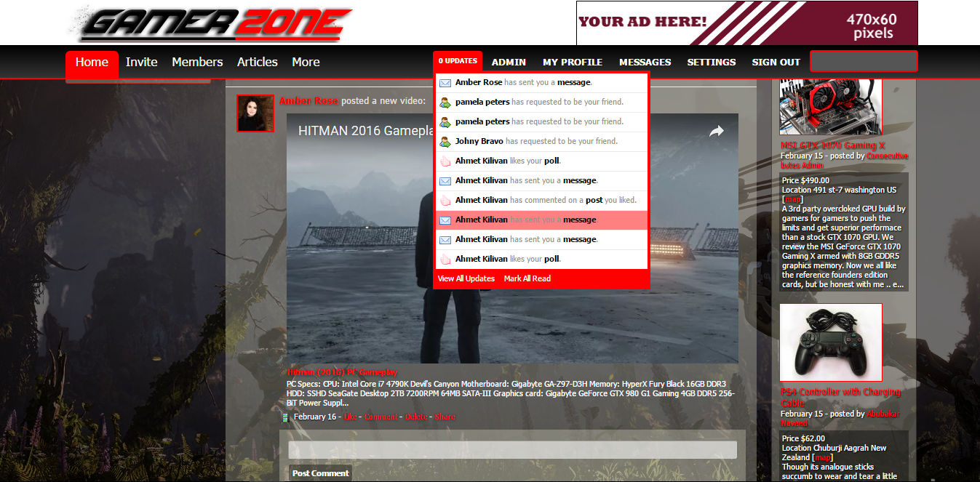Click the envelope icon on the highlighted notification
The image size is (980, 482).
point(445,220)
